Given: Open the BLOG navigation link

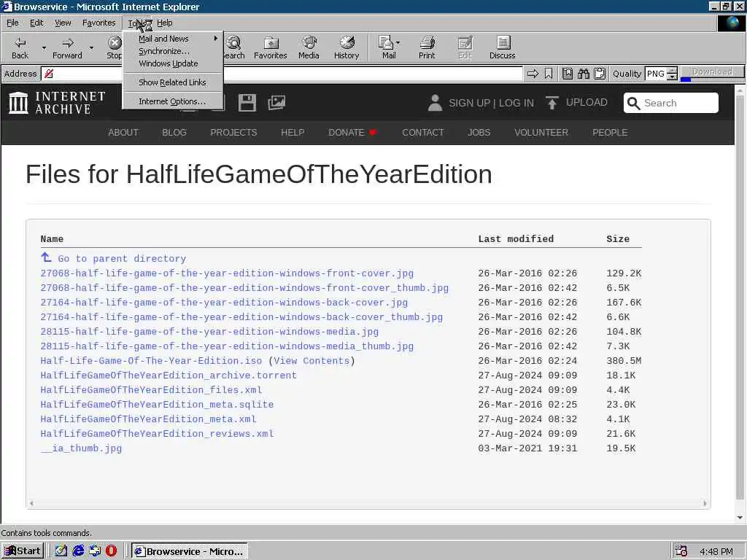Looking at the screenshot, I should point(174,133).
